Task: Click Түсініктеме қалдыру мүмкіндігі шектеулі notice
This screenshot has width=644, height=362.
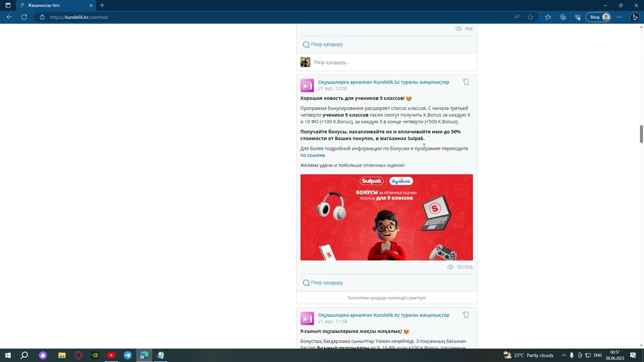Action: point(386,298)
